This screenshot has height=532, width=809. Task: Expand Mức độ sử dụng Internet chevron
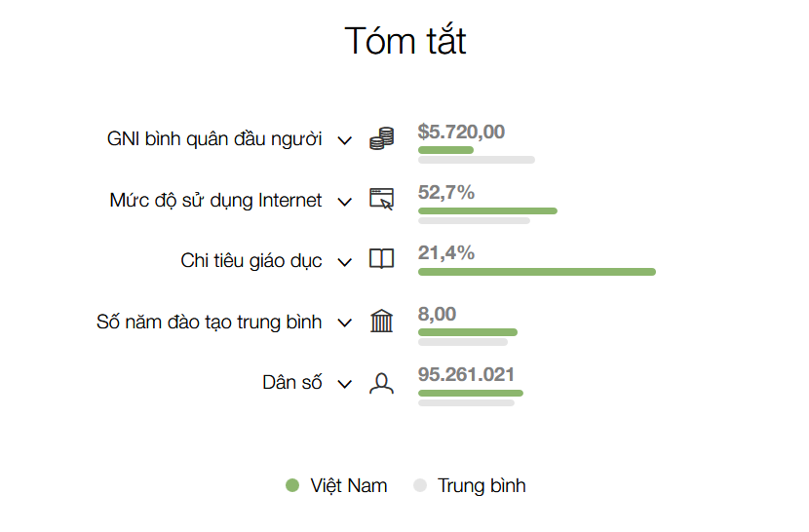(x=344, y=202)
